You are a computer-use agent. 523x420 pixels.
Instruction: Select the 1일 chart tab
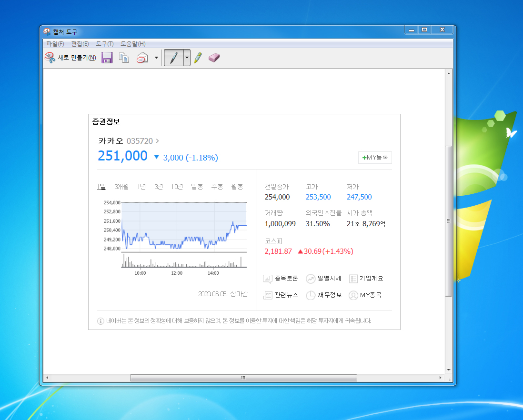(x=101, y=187)
